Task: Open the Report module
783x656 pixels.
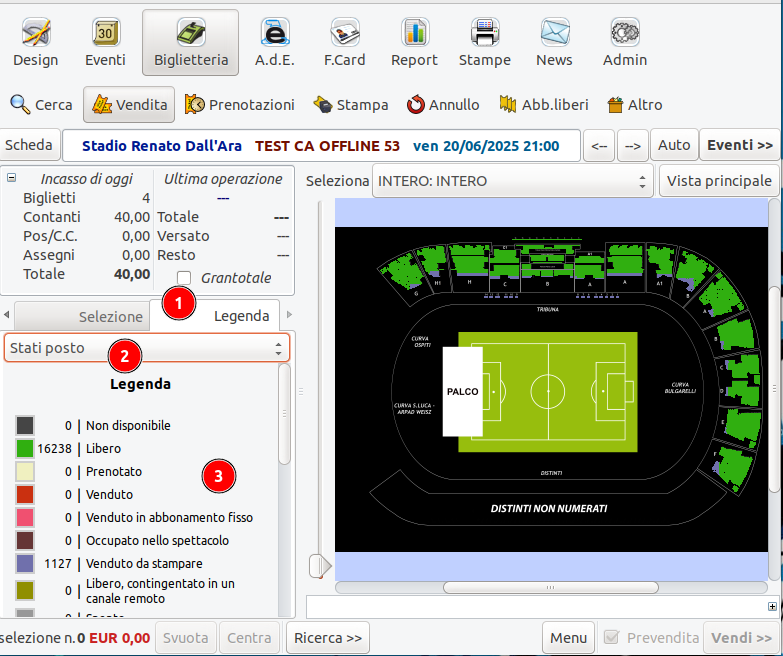Action: point(414,43)
